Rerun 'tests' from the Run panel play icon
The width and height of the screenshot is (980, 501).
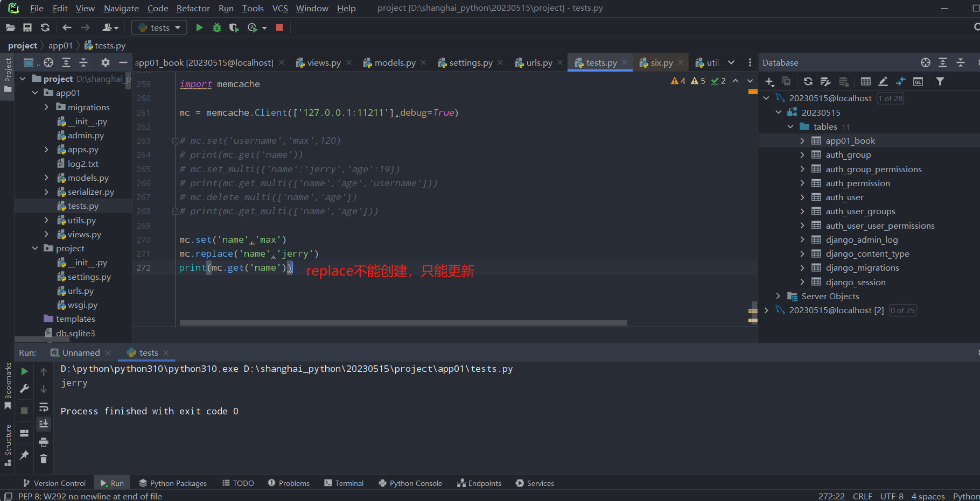click(24, 371)
